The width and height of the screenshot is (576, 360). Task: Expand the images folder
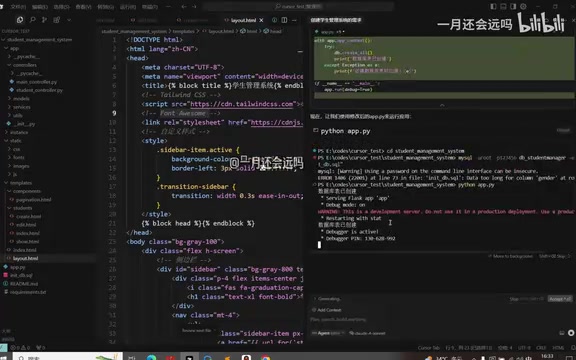21,166
